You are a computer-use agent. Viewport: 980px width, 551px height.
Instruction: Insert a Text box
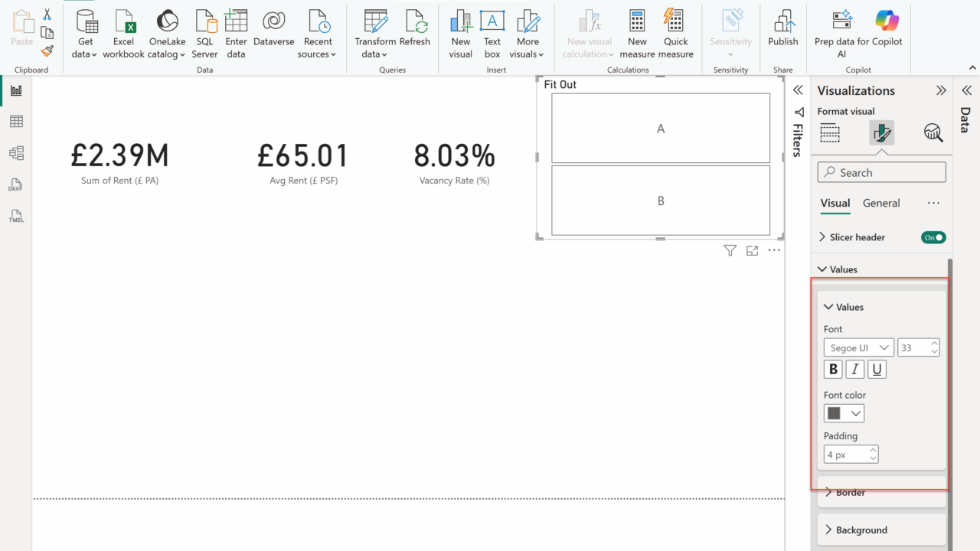pos(492,34)
